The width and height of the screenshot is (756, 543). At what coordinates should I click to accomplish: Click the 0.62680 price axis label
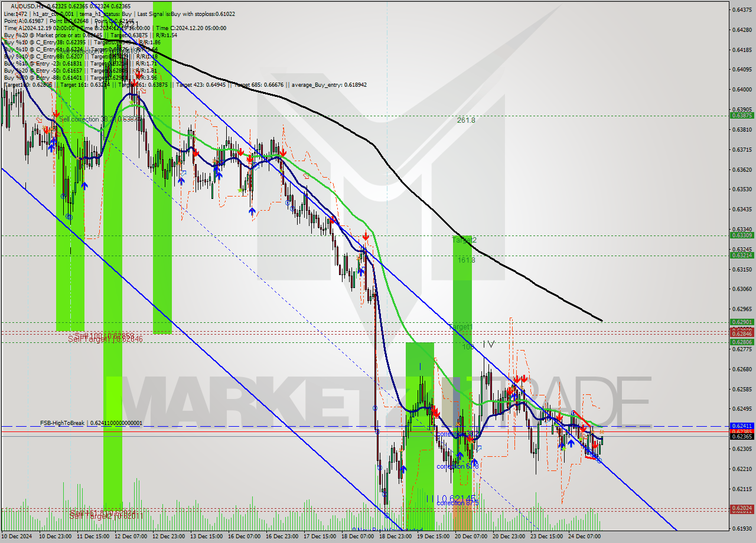point(742,369)
